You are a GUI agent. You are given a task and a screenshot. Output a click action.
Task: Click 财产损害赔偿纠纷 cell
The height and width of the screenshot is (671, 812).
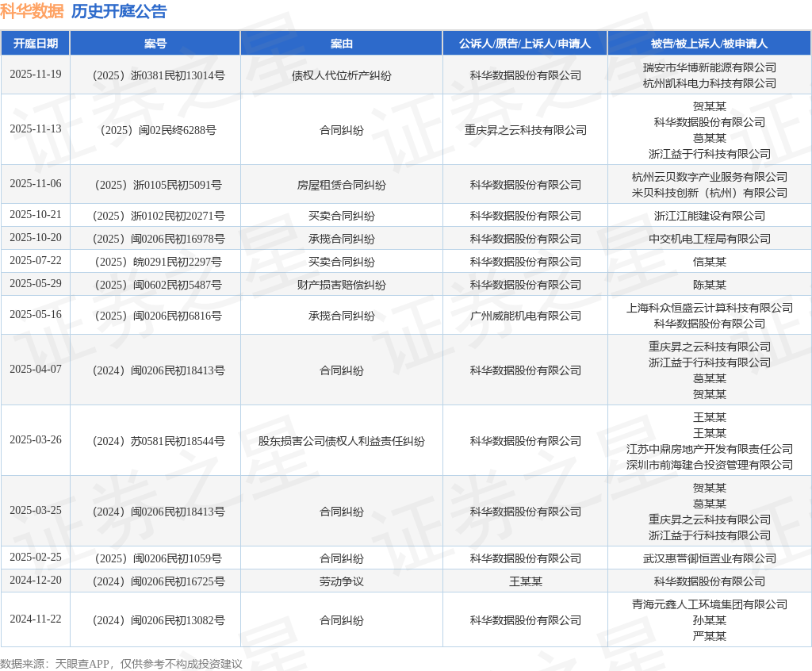point(341,285)
